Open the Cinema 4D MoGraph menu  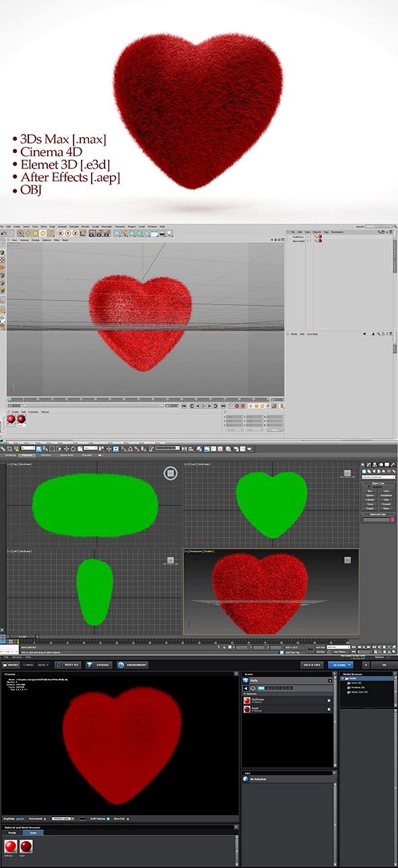tap(107, 226)
